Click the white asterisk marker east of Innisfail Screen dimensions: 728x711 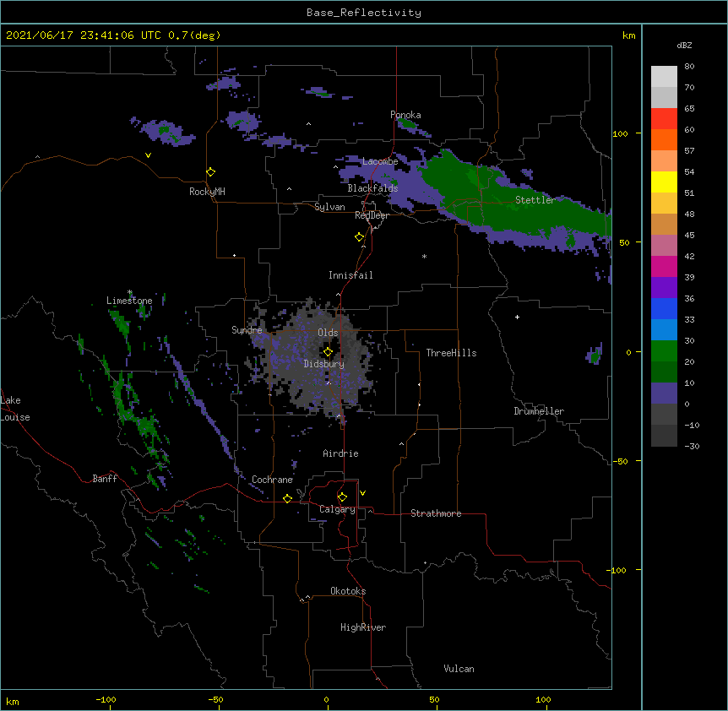[x=424, y=256]
